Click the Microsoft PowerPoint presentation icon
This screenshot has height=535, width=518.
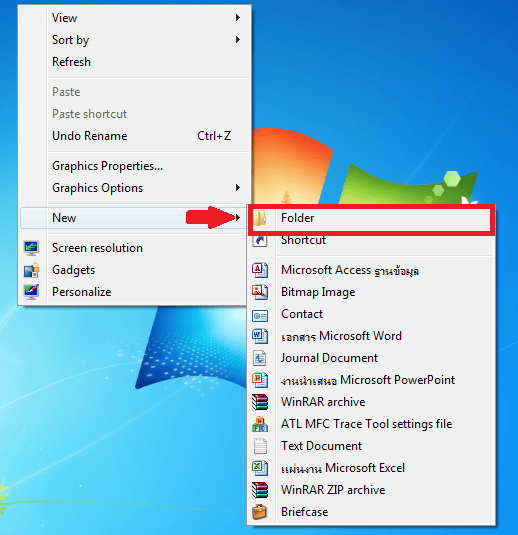[260, 380]
